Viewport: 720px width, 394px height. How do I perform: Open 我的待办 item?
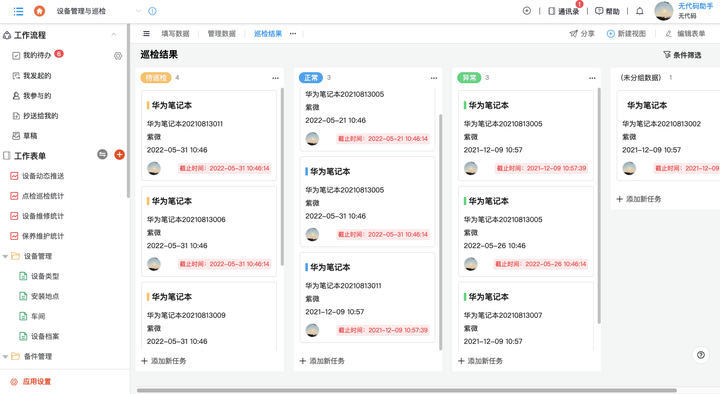37,55
